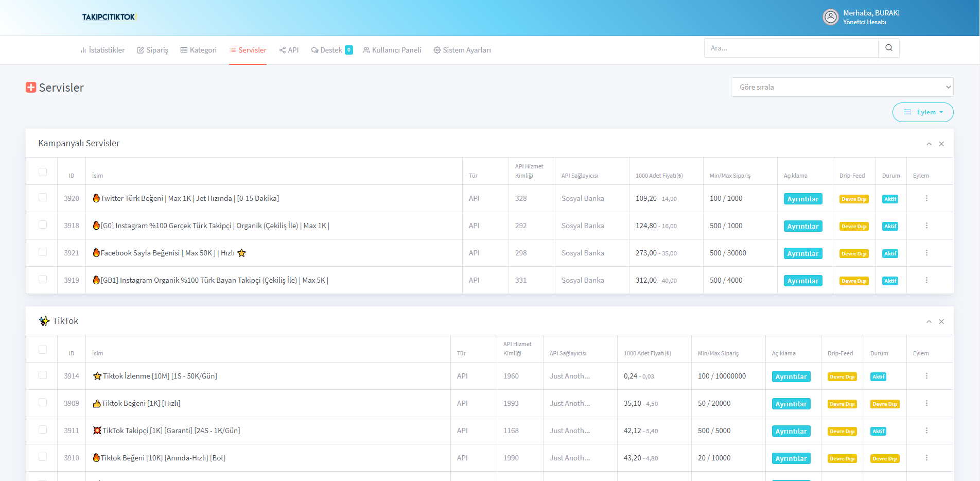The height and width of the screenshot is (481, 980).
Task: Click the red plus icon beside Servisler
Action: click(x=31, y=88)
